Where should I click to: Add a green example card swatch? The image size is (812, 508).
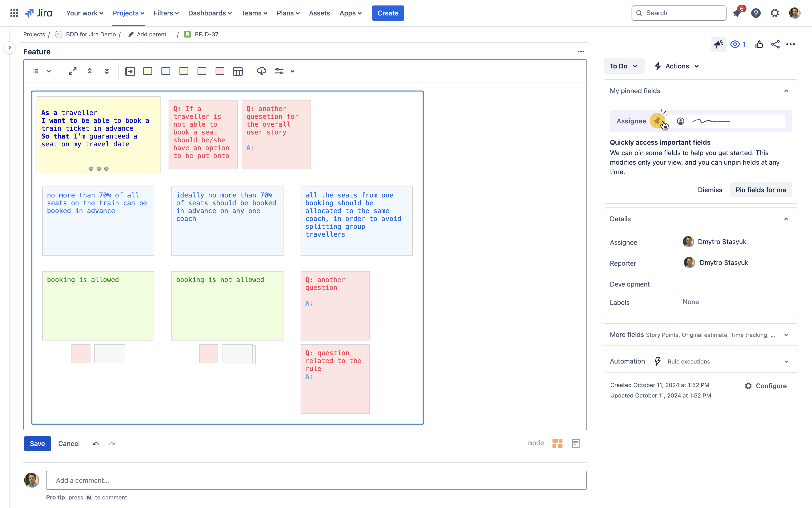(x=184, y=71)
